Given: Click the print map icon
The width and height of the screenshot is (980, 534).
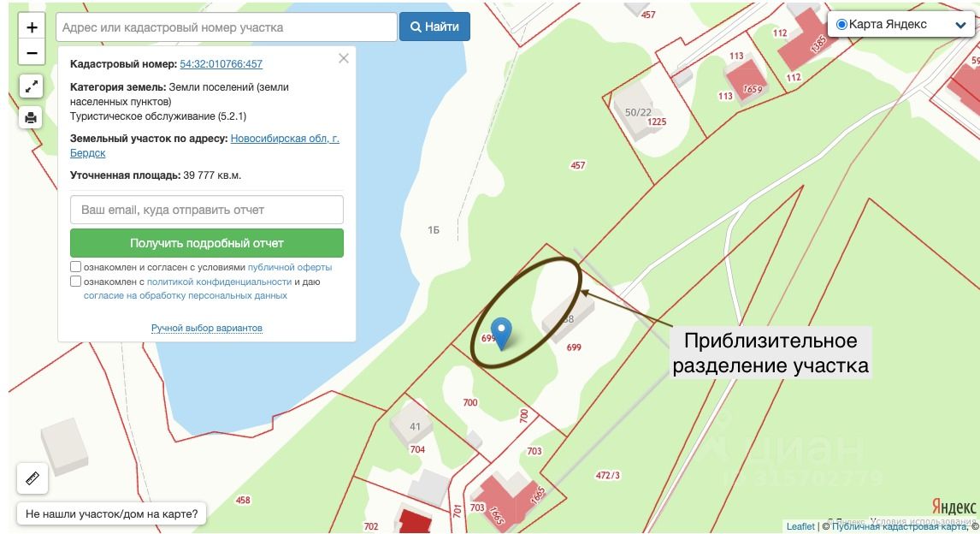Looking at the screenshot, I should pyautogui.click(x=31, y=117).
